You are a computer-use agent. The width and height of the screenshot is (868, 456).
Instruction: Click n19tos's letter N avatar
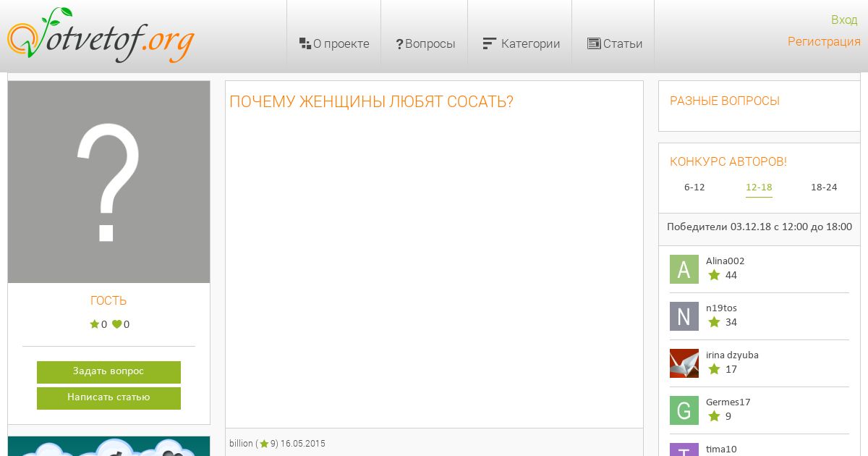[x=684, y=316]
